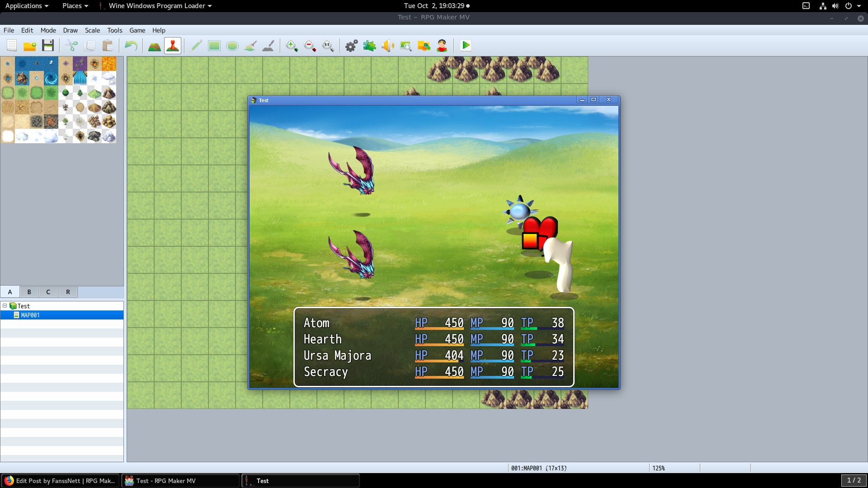Open the Mode menu

pyautogui.click(x=48, y=30)
